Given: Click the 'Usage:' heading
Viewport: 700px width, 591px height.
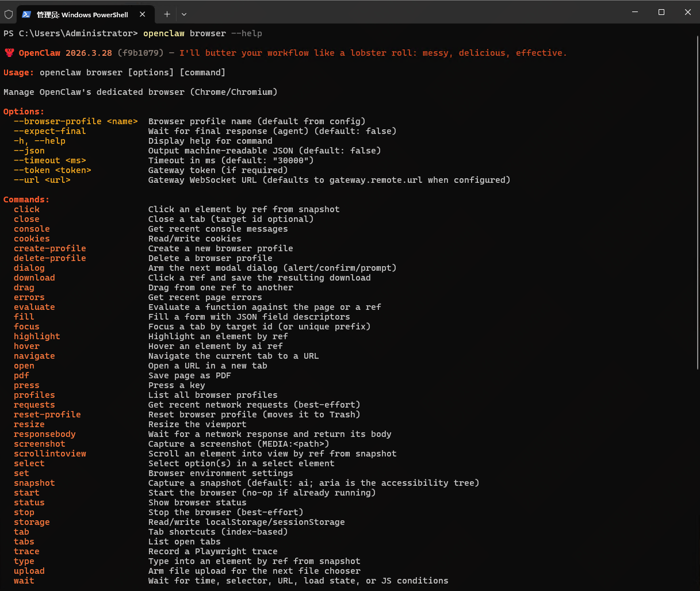Looking at the screenshot, I should (19, 72).
